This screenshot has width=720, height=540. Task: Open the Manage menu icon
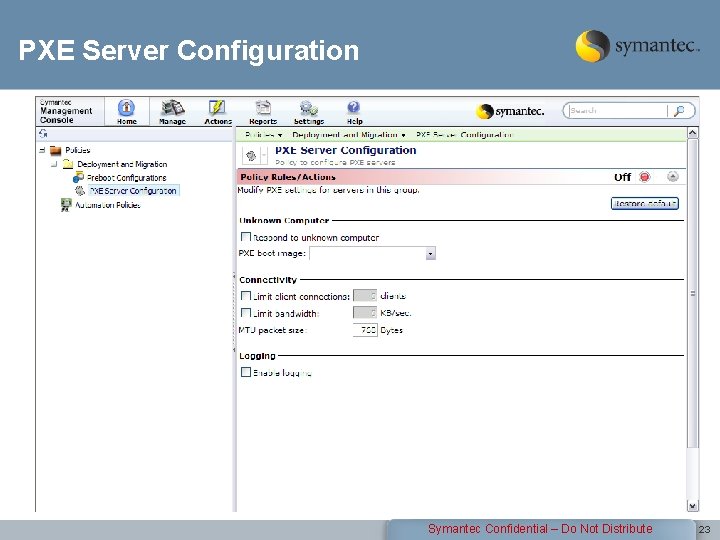pos(173,108)
